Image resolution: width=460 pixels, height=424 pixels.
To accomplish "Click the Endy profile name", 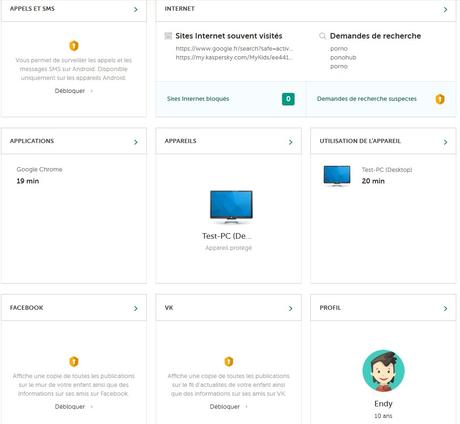I will pos(383,404).
